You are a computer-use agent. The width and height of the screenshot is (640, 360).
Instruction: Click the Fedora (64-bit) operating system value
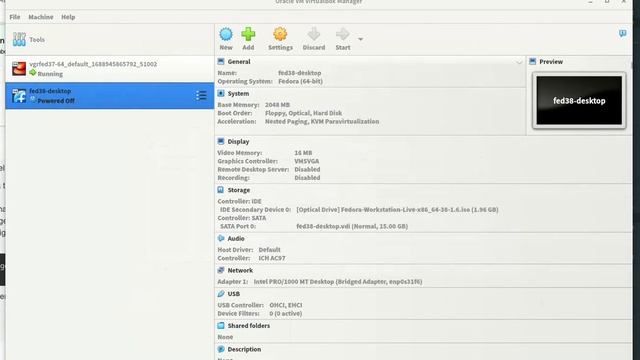coord(300,81)
